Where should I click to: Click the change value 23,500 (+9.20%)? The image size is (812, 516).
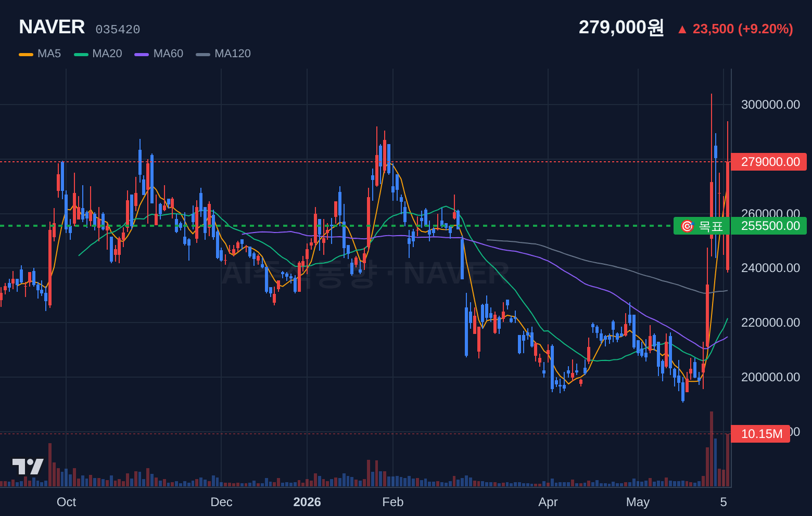coord(743,29)
